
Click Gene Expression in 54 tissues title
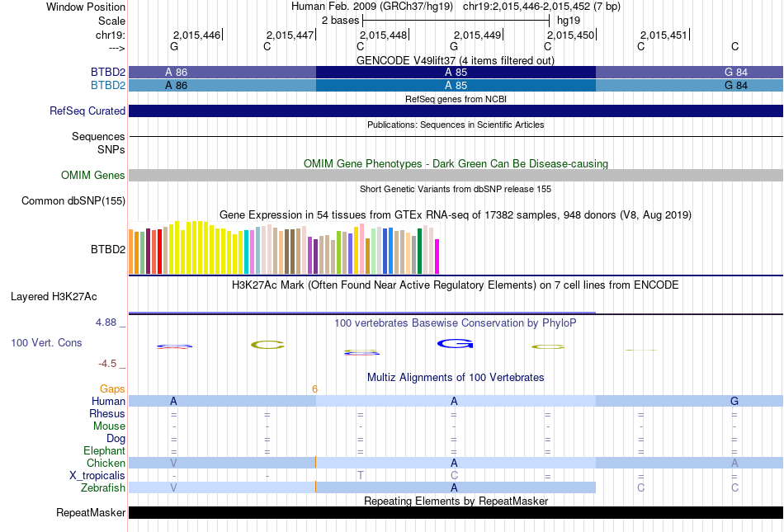pyautogui.click(x=456, y=214)
